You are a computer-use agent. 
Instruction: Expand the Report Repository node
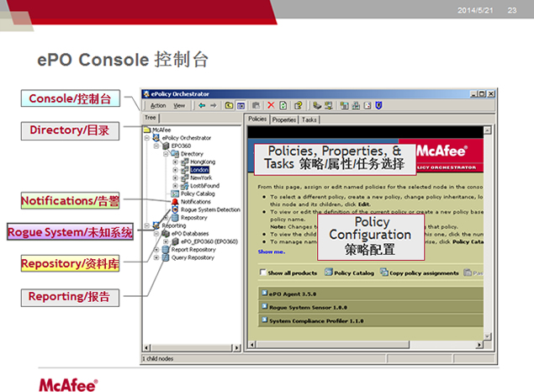pyautogui.click(x=156, y=250)
